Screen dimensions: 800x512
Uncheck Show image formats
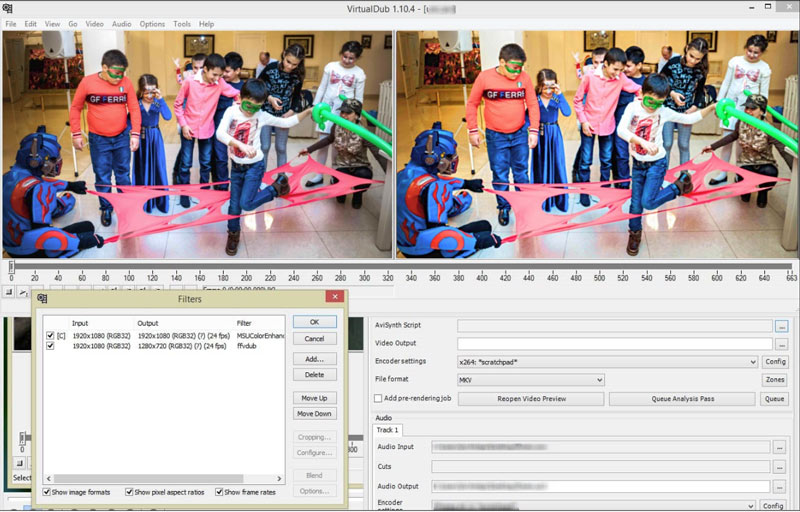coord(47,492)
